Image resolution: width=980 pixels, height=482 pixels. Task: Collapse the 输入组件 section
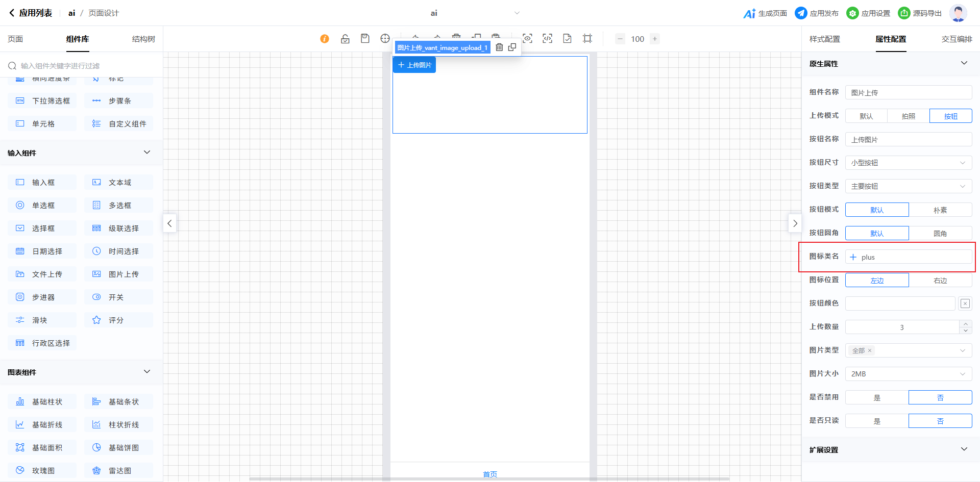tap(147, 153)
